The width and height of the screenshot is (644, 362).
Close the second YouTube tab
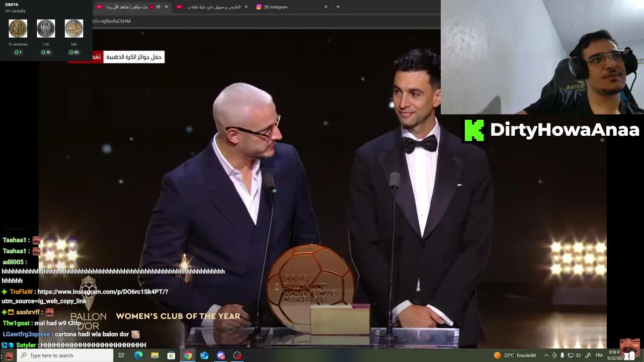(x=246, y=7)
